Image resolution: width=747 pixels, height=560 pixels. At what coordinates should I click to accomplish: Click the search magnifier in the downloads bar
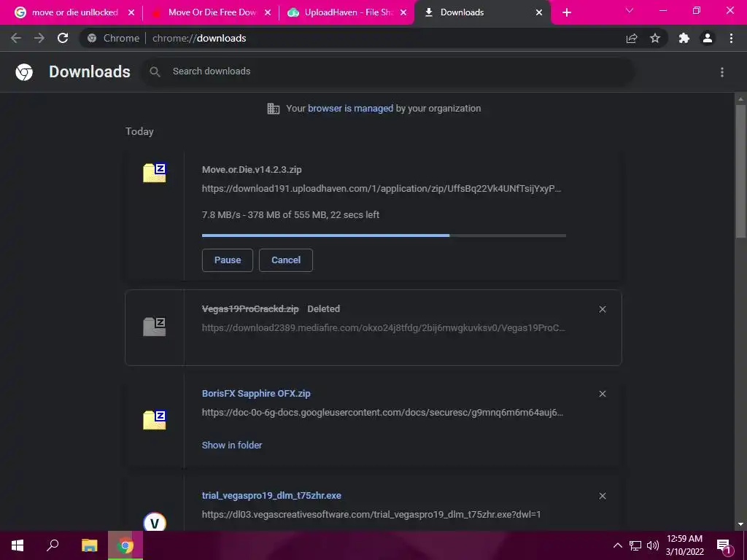[155, 72]
